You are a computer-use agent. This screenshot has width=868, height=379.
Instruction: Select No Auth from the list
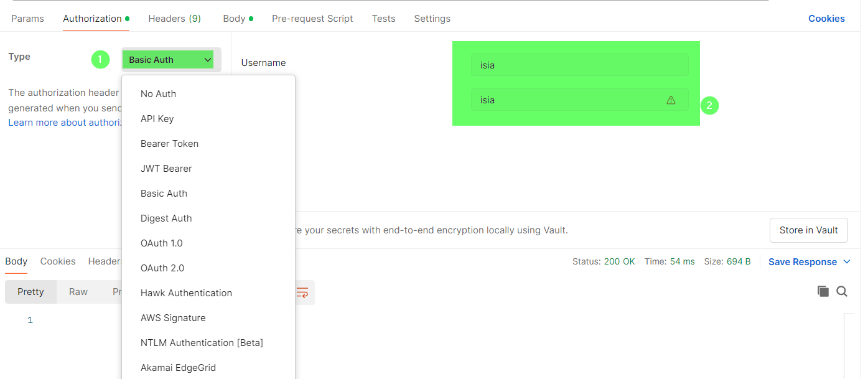click(158, 94)
